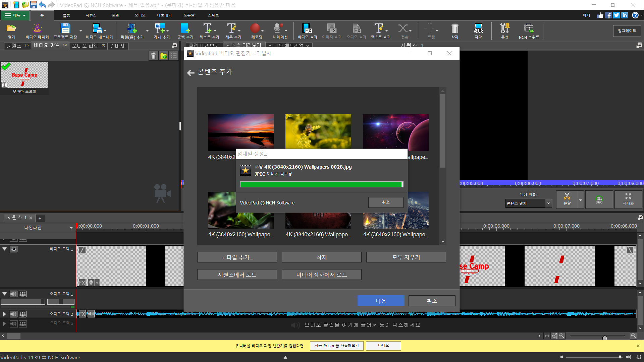This screenshot has width=644, height=362.
Task: Toggle video track 1 visibility
Action: click(x=13, y=249)
